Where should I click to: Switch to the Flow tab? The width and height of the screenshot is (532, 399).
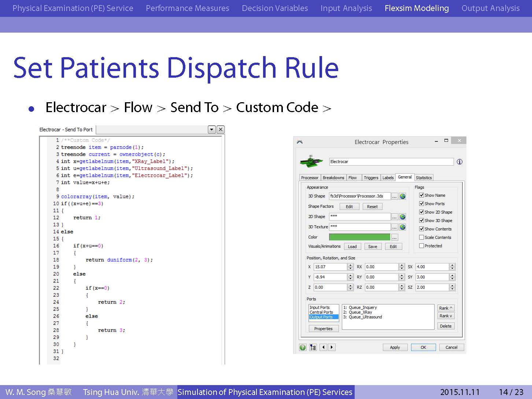[352, 178]
